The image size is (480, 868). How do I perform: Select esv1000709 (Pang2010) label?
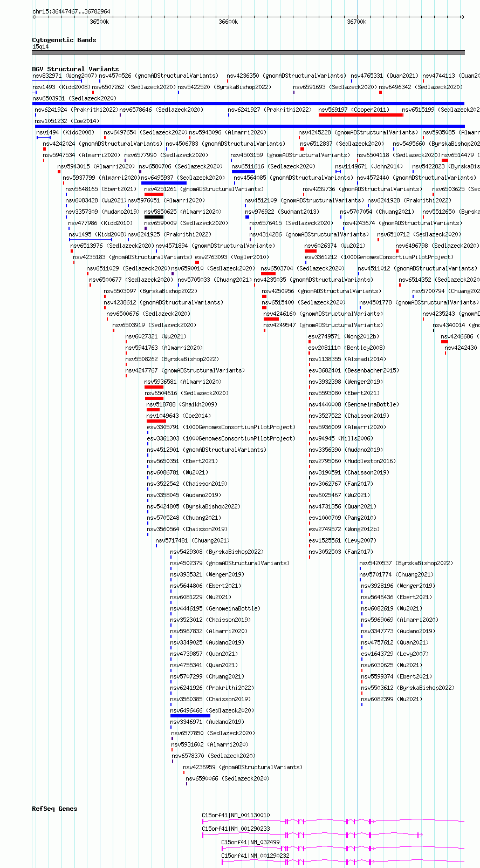(x=342, y=518)
